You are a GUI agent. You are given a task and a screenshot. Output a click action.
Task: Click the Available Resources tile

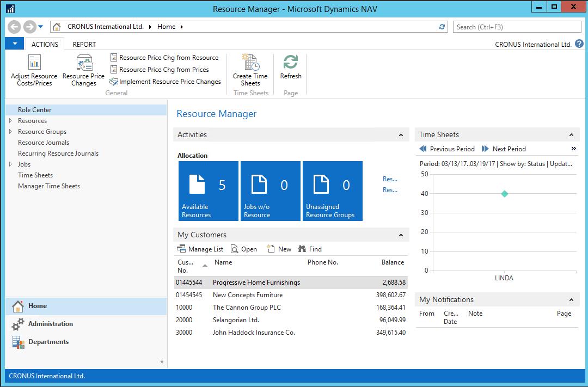[208, 191]
